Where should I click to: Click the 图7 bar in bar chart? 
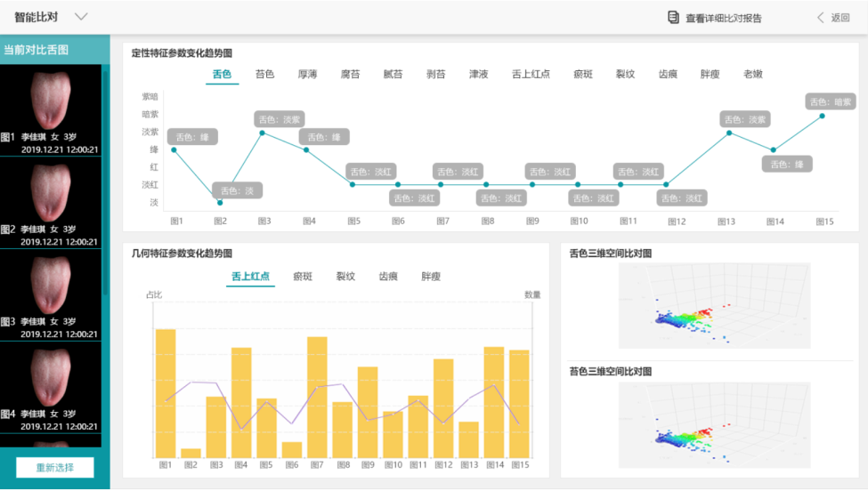point(317,398)
